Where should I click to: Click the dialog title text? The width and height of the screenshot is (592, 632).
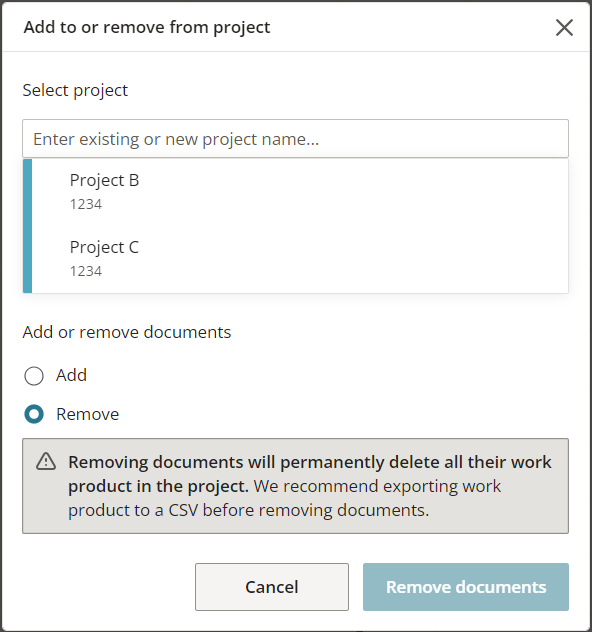tap(147, 27)
